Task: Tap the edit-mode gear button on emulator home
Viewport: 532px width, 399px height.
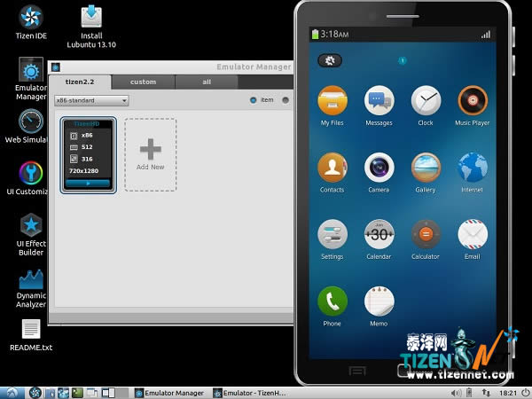Action: (330, 60)
